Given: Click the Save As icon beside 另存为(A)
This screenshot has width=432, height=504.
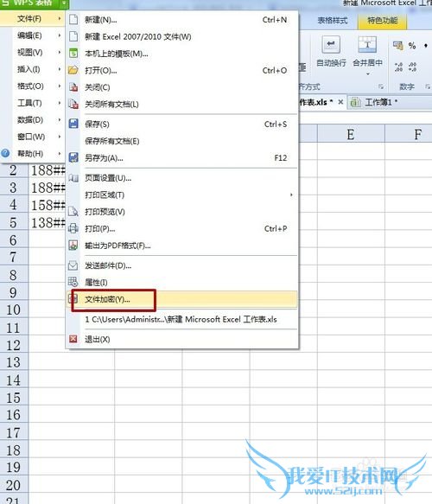Looking at the screenshot, I should (73, 157).
